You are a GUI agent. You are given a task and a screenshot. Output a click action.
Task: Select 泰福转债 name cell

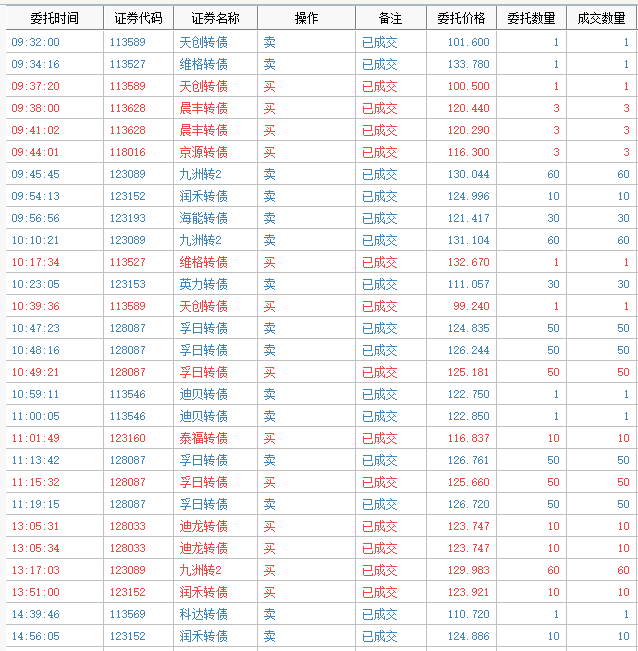[203, 438]
